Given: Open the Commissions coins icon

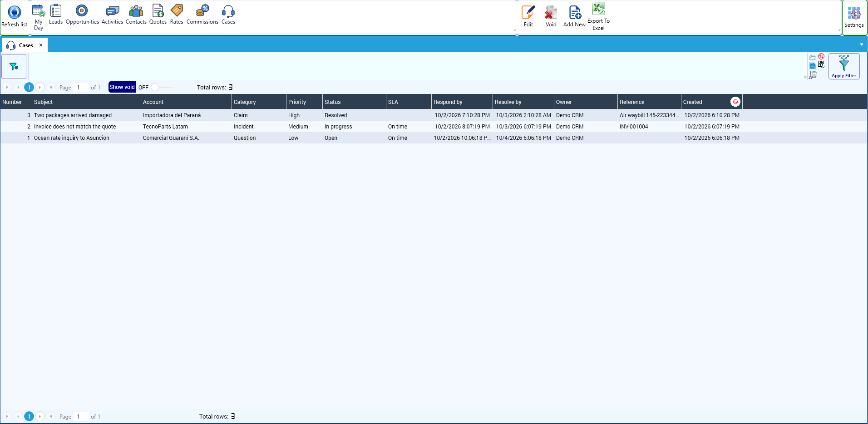Looking at the screenshot, I should (202, 10).
